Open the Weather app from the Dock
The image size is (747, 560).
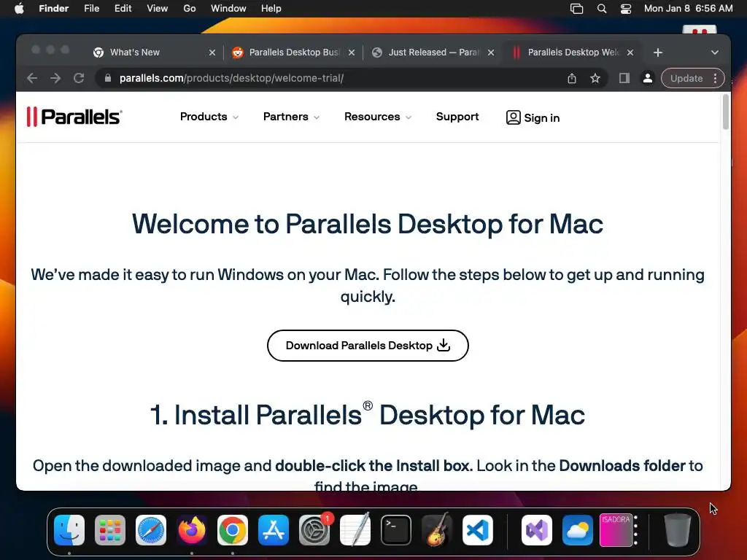tap(578, 530)
